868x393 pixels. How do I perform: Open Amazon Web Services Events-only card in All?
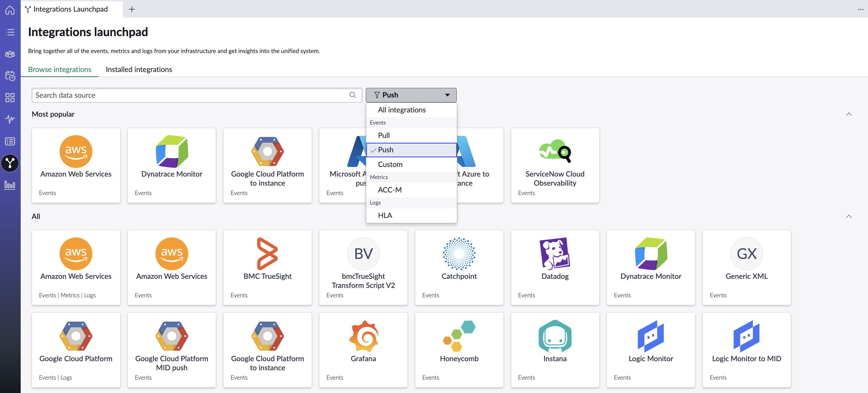pos(172,267)
